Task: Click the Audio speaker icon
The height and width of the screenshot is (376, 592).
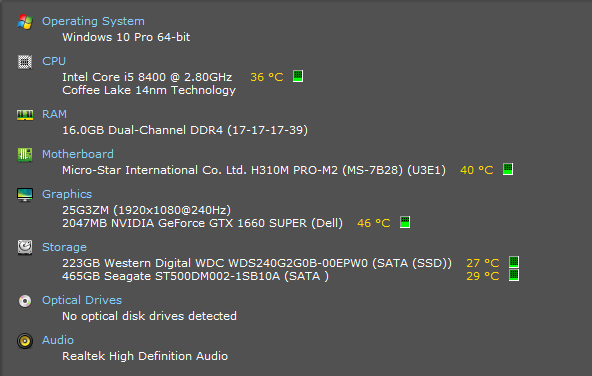Action: coord(25,341)
